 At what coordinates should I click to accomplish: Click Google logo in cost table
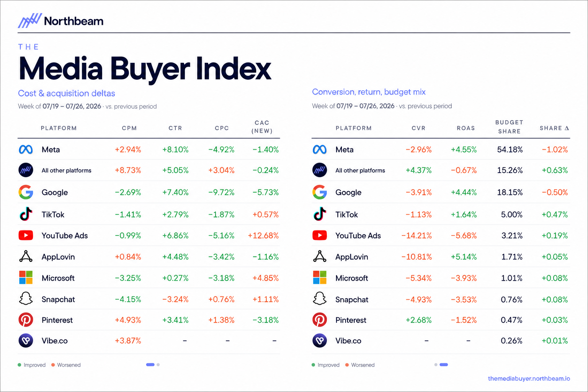(26, 192)
